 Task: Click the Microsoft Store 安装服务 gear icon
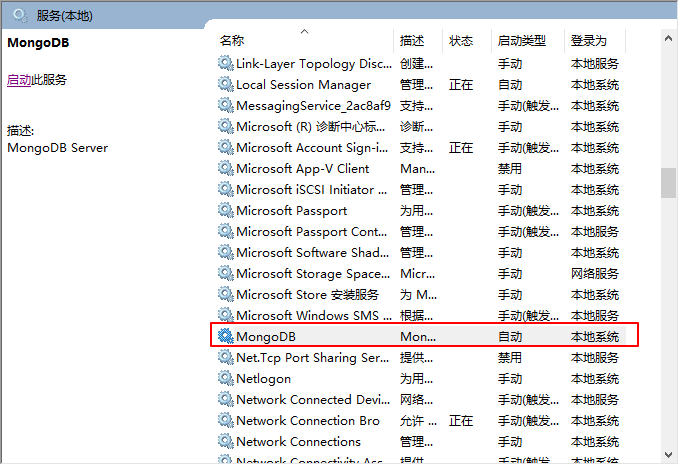pos(226,295)
